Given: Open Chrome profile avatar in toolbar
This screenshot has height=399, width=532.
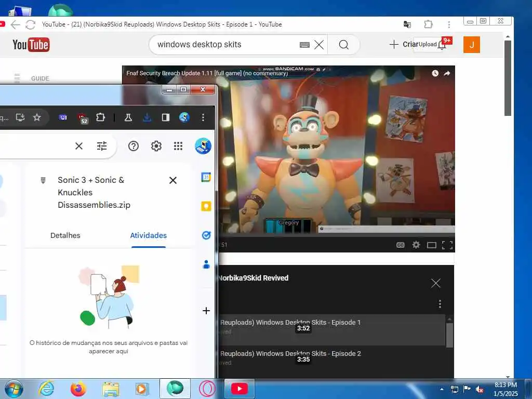Looking at the screenshot, I should pyautogui.click(x=184, y=117).
